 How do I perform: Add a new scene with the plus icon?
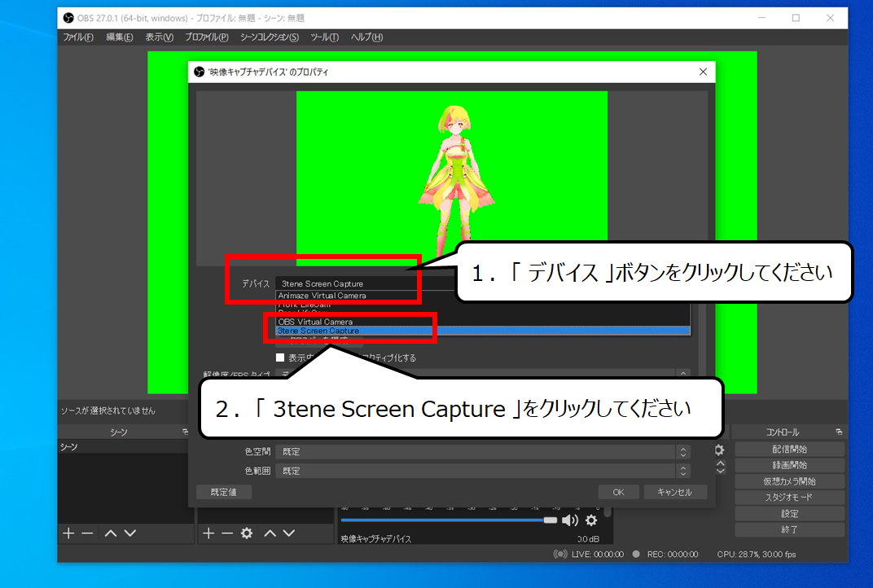(x=68, y=533)
